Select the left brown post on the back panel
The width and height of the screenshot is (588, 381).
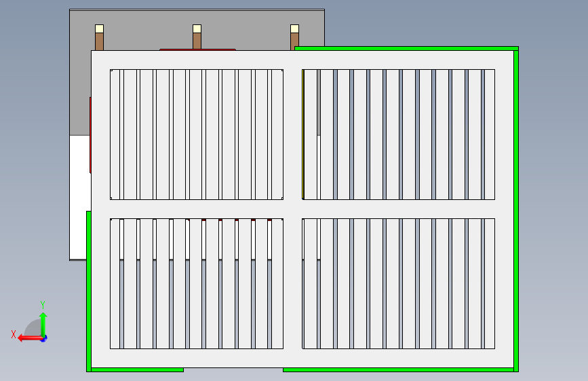[100, 41]
